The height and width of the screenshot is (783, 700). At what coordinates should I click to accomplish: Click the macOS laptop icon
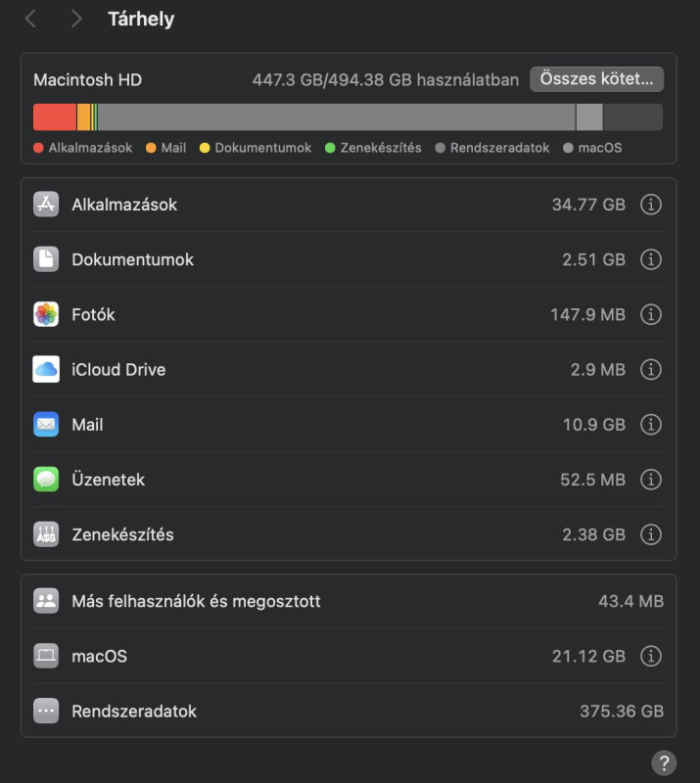click(x=46, y=656)
